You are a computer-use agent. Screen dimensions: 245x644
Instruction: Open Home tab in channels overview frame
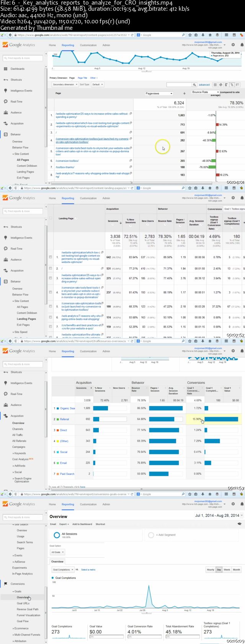pyautogui.click(x=52, y=351)
